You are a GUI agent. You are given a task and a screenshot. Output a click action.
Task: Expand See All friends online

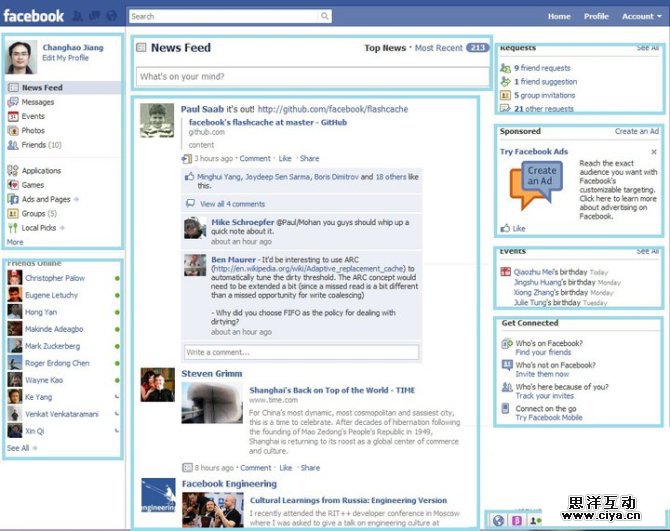pyautogui.click(x=18, y=448)
